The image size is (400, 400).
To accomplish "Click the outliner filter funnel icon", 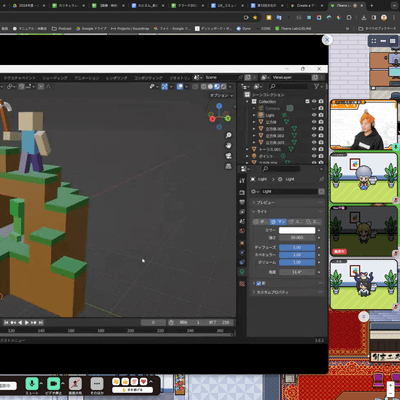I will (316, 87).
